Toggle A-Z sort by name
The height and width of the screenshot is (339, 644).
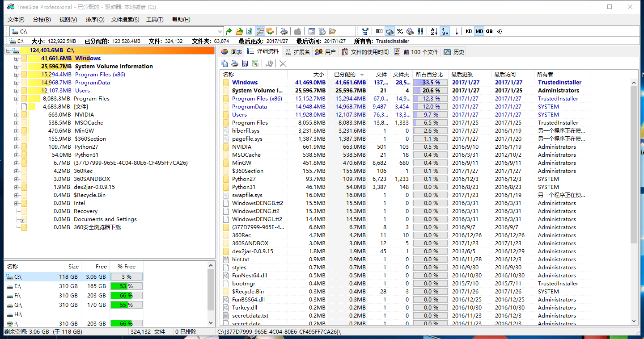tap(434, 31)
